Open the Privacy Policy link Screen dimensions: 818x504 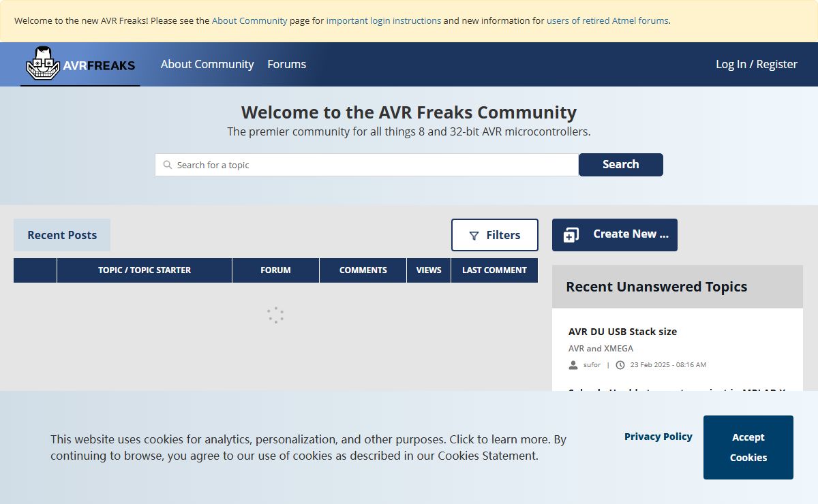coord(658,437)
